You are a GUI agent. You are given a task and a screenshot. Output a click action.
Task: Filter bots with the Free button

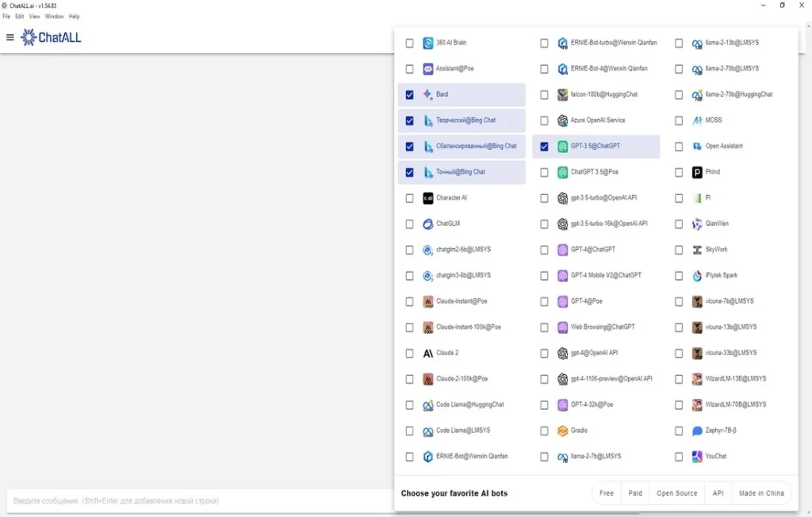pyautogui.click(x=607, y=493)
